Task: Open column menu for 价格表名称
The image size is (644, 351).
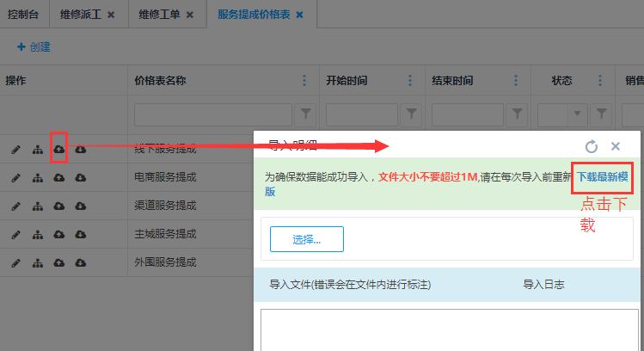Action: [304, 81]
